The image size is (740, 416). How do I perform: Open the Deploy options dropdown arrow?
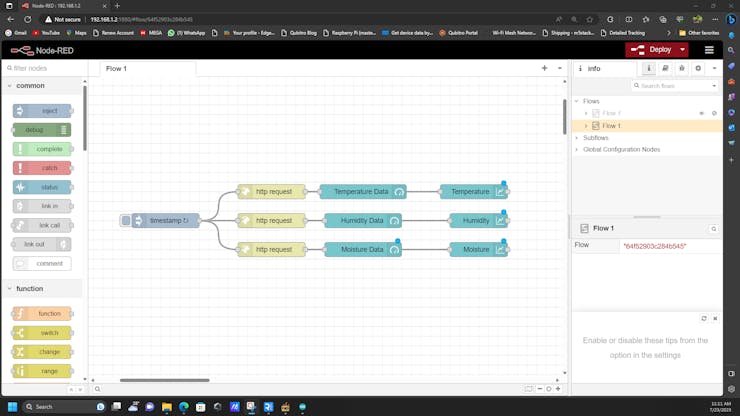[683, 50]
